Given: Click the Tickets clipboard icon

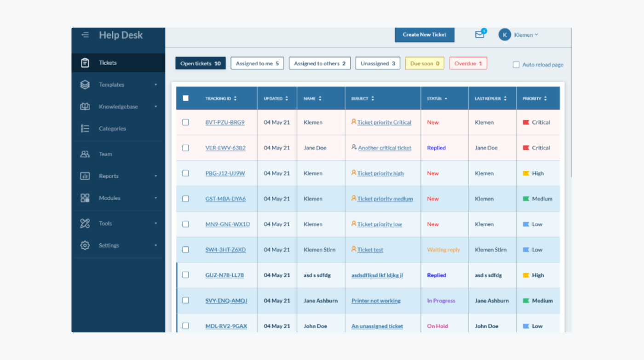Looking at the screenshot, I should [85, 63].
